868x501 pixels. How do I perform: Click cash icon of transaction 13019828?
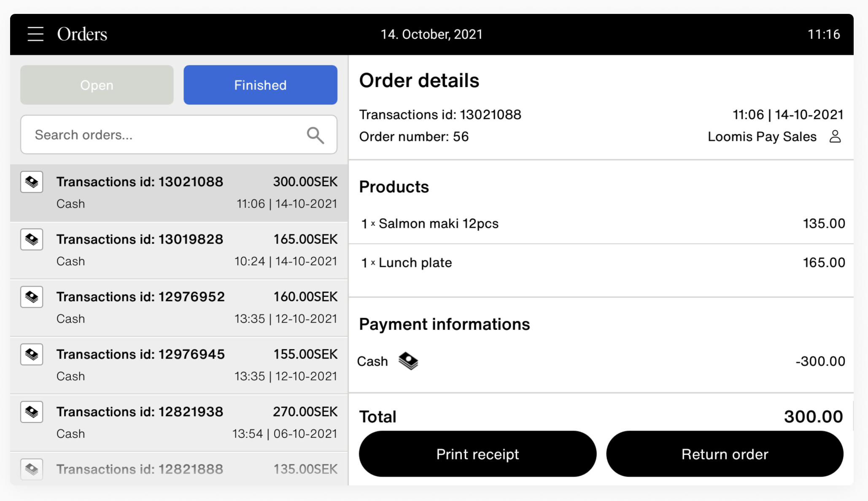(x=32, y=239)
